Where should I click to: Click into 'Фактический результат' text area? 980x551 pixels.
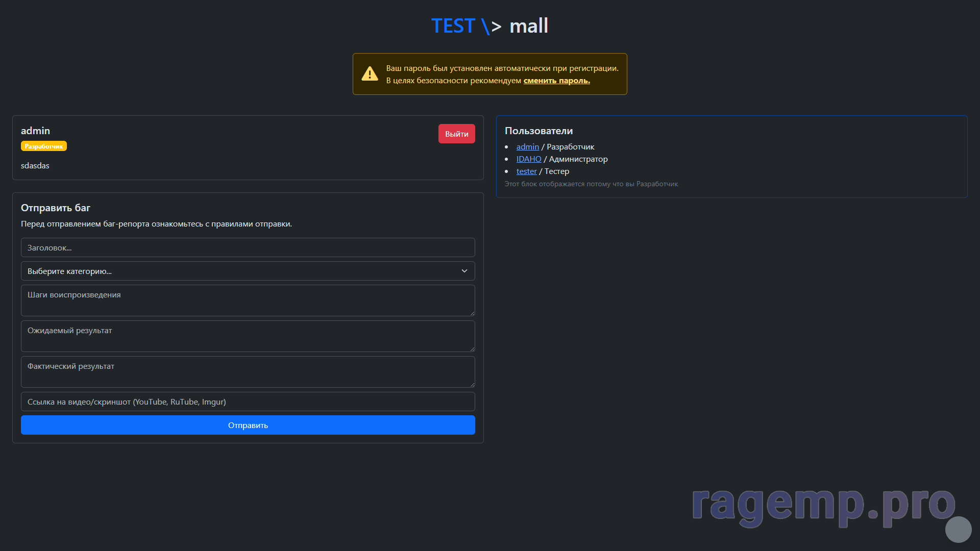248,372
